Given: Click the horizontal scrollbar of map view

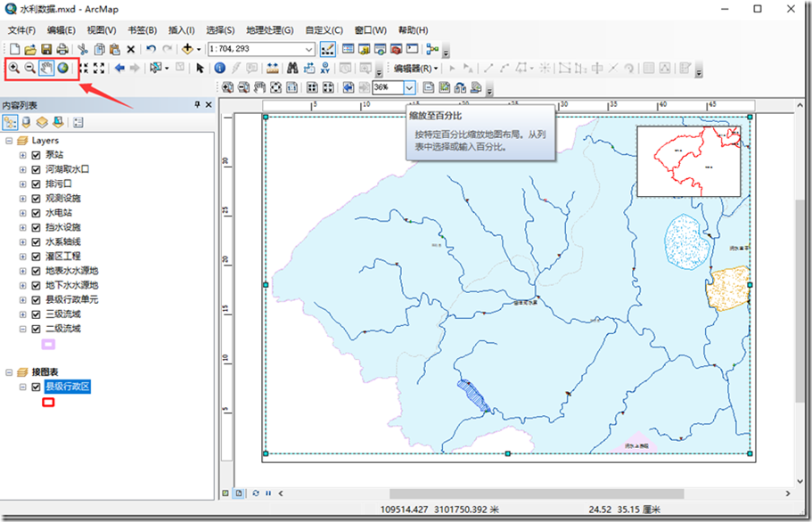Looking at the screenshot, I should click(x=537, y=493).
